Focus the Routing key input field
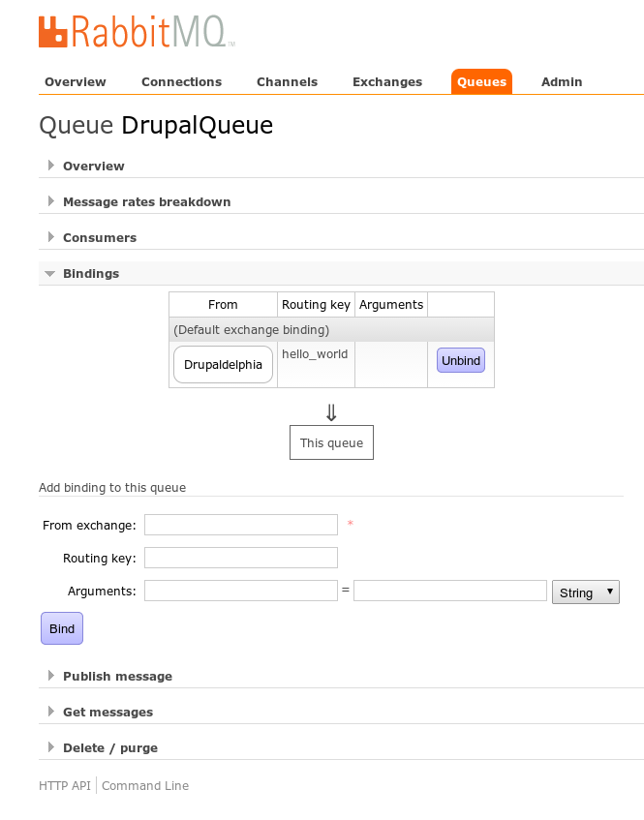This screenshot has width=644, height=820. (241, 558)
